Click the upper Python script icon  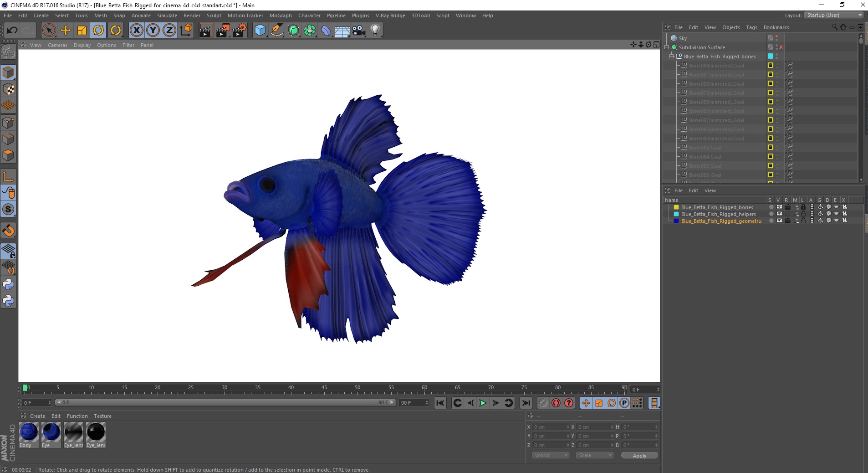point(8,284)
